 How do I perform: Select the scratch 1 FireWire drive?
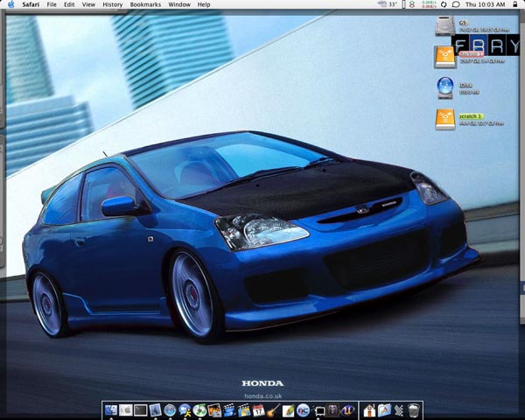[445, 119]
